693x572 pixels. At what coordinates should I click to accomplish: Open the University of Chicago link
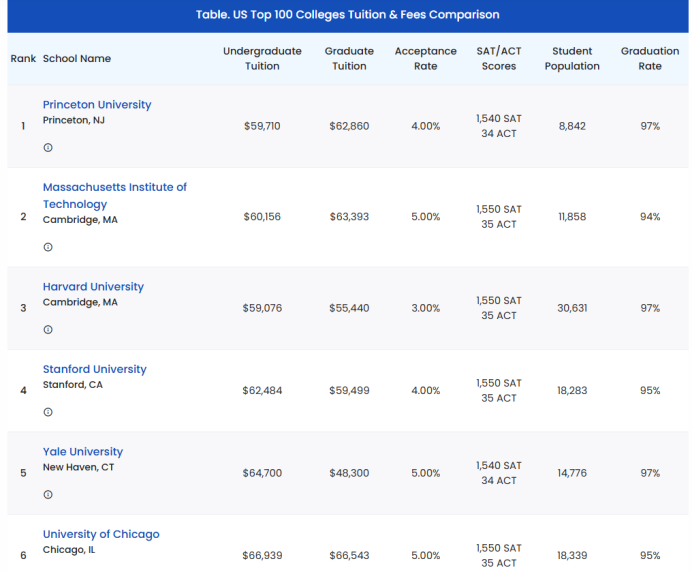pos(101,534)
